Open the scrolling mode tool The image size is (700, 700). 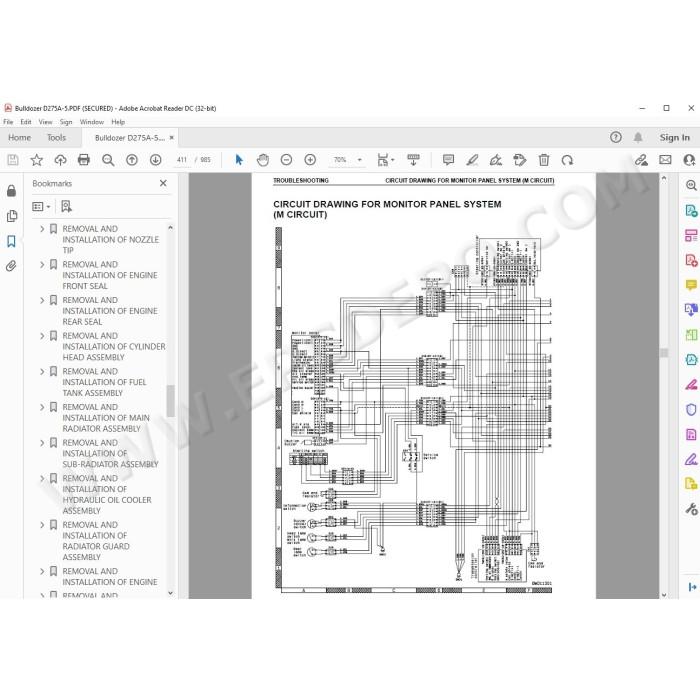click(x=413, y=160)
